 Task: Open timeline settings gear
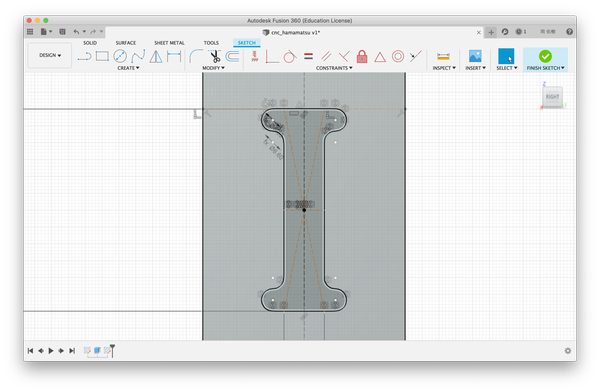[568, 351]
